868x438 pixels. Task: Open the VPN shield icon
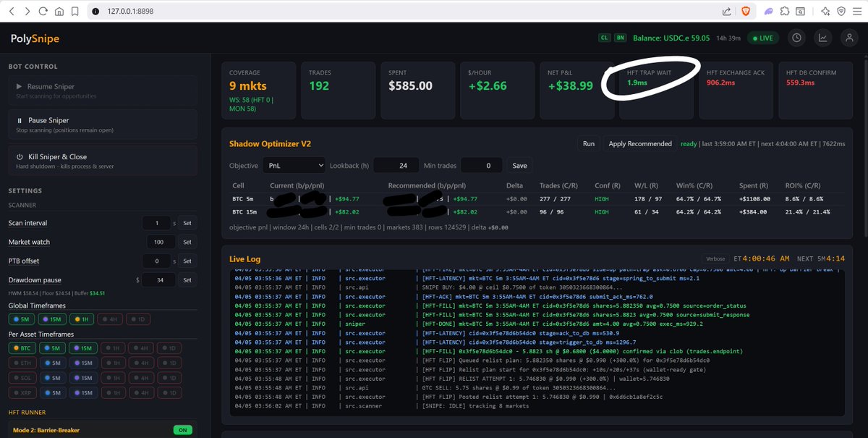pyautogui.click(x=841, y=12)
